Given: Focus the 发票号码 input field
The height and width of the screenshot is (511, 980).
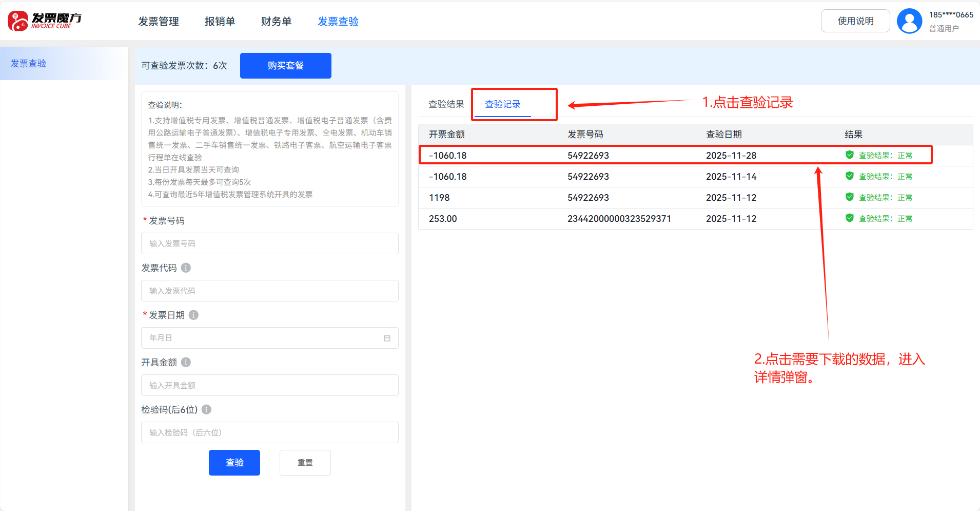Looking at the screenshot, I should pos(269,243).
